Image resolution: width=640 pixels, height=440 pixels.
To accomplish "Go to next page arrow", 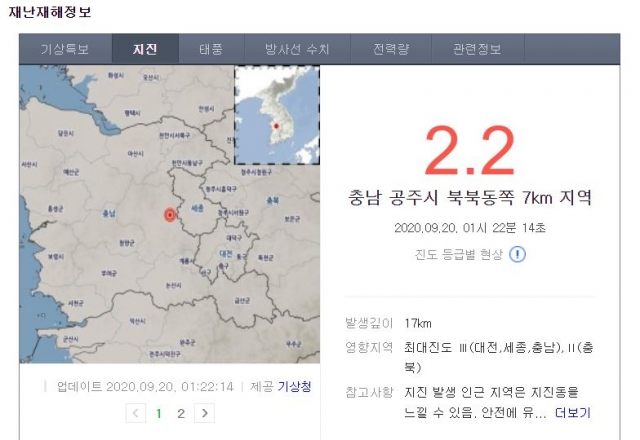I will pos(204,413).
